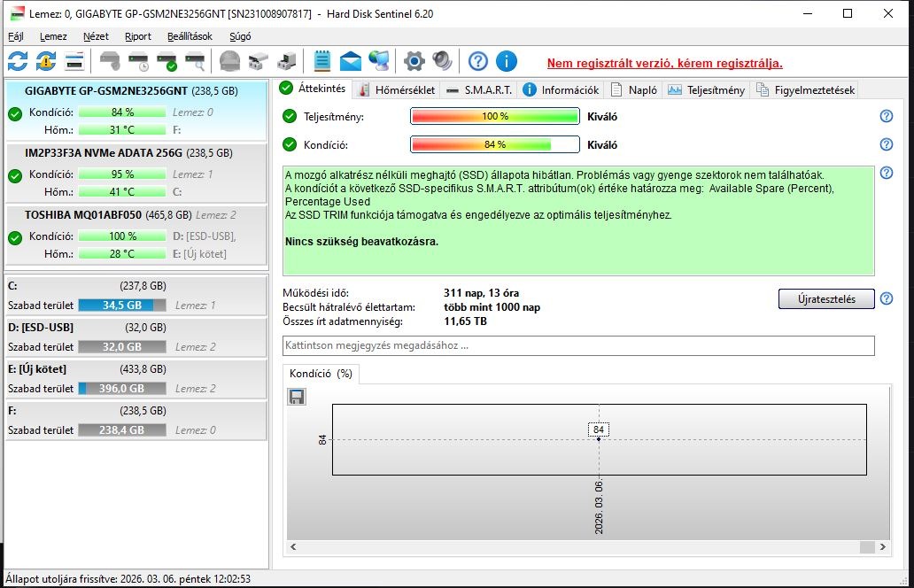This screenshot has width=914, height=588.
Task: Click the open grey box toolbar icon
Action: point(259,61)
